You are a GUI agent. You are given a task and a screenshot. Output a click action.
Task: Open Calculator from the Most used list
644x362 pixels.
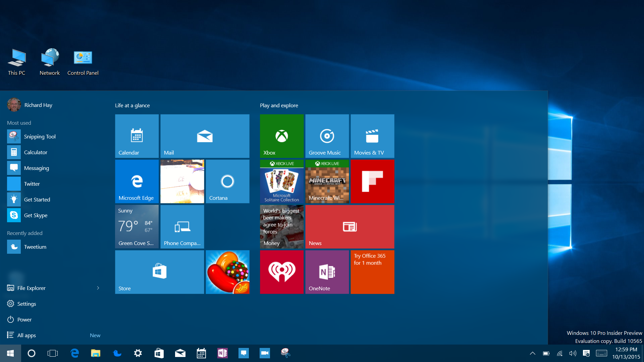coord(36,152)
